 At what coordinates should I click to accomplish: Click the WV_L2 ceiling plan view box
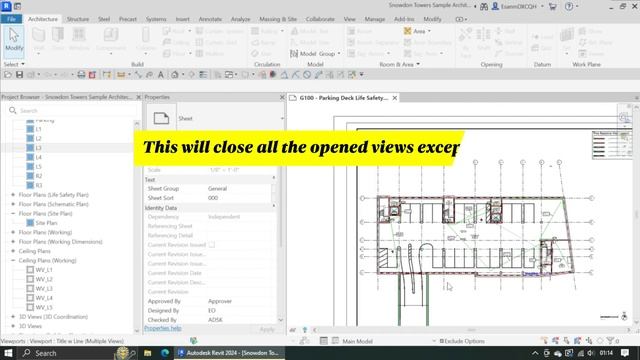coord(30,279)
